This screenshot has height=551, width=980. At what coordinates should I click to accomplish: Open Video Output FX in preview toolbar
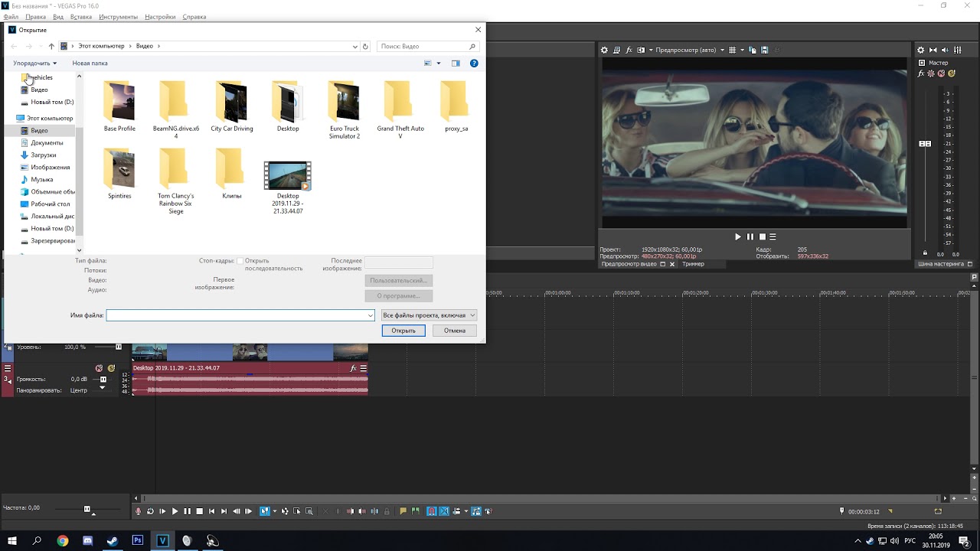click(x=629, y=50)
